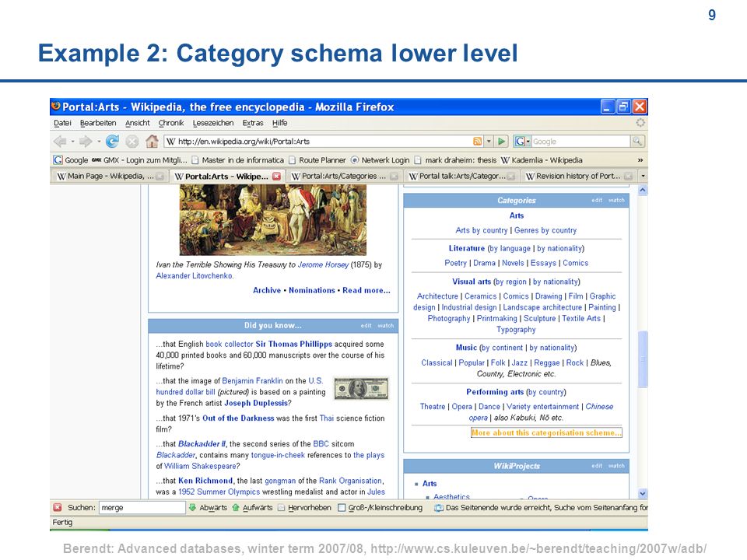This screenshot has width=747, height=560.
Task: Toggle Groß-/Kleinschreibung checkbox
Action: [x=341, y=508]
